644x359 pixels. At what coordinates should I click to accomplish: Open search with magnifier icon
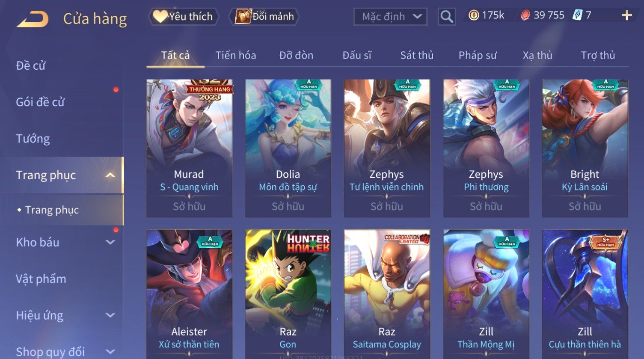tap(446, 17)
